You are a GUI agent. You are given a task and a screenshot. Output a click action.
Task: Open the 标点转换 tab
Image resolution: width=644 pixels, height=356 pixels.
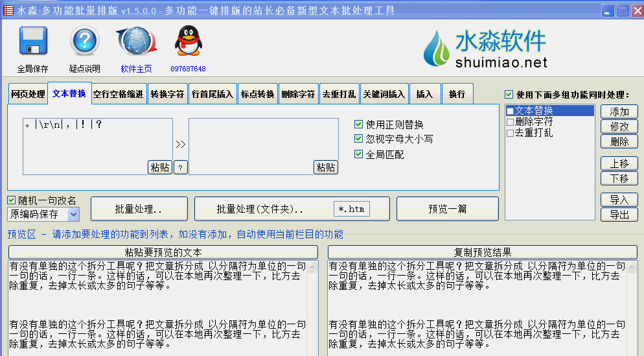(257, 94)
